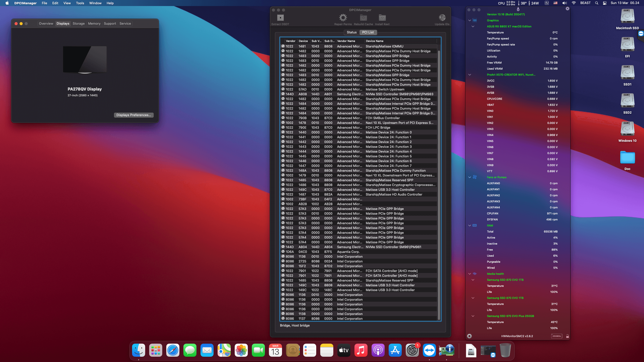Click the Displays Preferences button

pos(134,115)
